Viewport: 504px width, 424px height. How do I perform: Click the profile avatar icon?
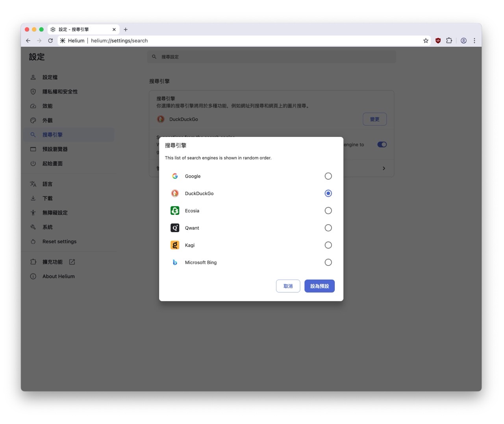tap(463, 41)
